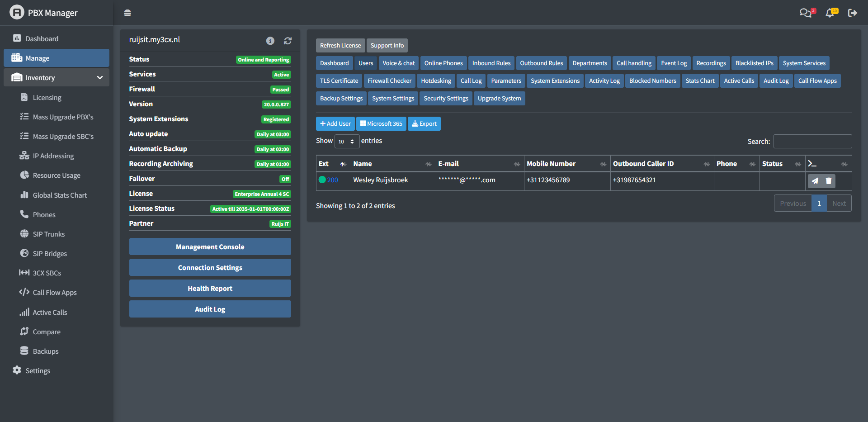Click the Search input field
The height and width of the screenshot is (422, 868).
[x=812, y=141]
